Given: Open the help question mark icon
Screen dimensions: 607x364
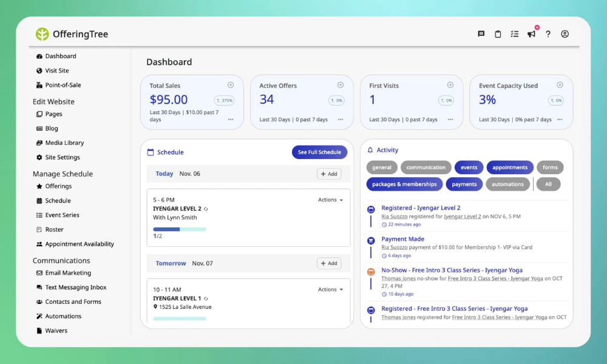Looking at the screenshot, I should 548,34.
